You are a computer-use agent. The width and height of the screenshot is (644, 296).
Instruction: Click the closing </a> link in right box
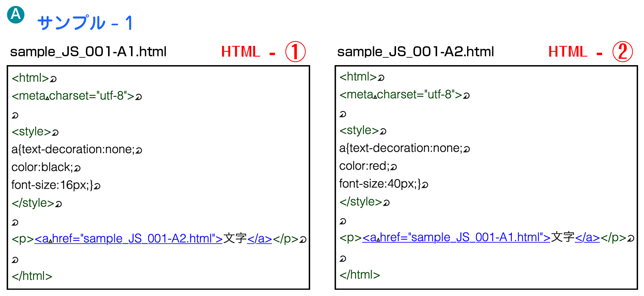pos(587,238)
